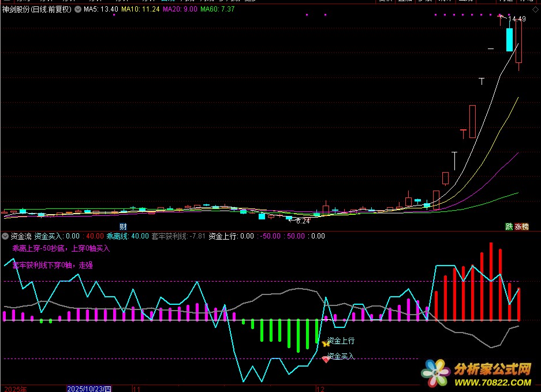Select the MA60: 7.37 indicator label
This screenshot has height=392, width=541.
(x=217, y=9)
